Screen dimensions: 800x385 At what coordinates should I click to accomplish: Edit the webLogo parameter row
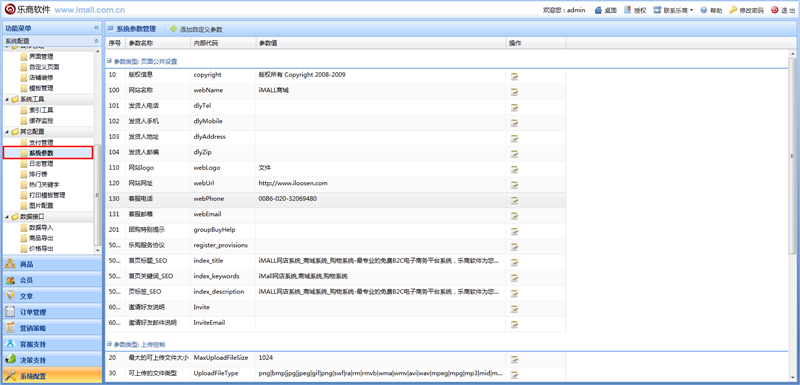[x=515, y=169]
